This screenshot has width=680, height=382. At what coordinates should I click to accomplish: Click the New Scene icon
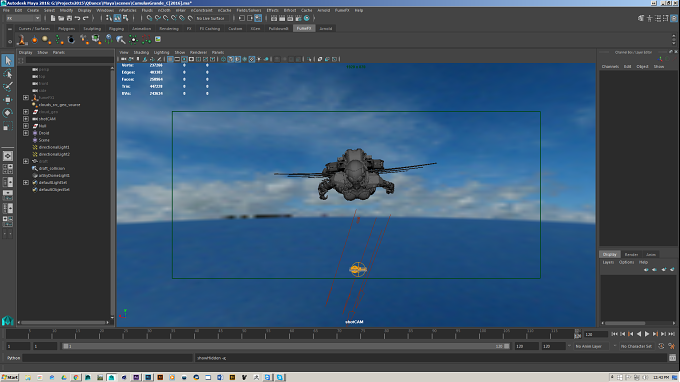point(53,18)
